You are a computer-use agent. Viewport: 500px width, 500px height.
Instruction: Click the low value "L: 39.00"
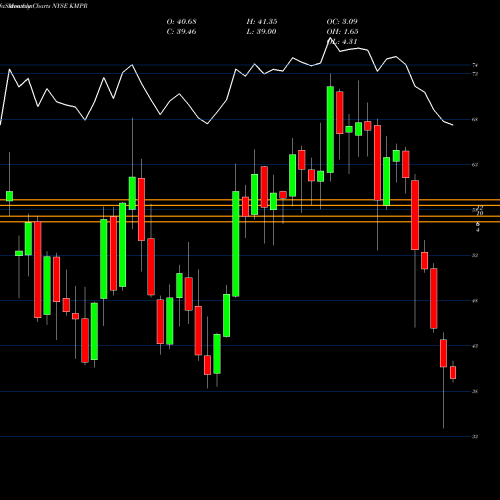[261, 32]
